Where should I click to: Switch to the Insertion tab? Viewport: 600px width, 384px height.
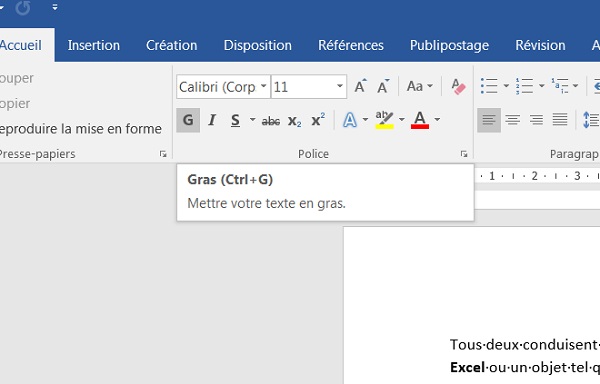pos(94,45)
